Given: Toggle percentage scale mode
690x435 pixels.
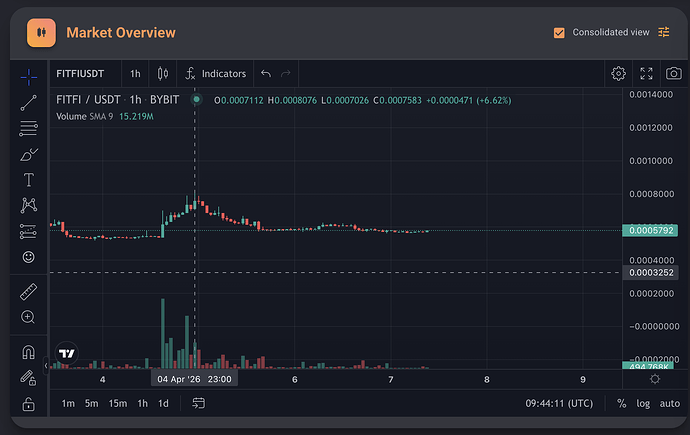Looking at the screenshot, I should pyautogui.click(x=621, y=403).
